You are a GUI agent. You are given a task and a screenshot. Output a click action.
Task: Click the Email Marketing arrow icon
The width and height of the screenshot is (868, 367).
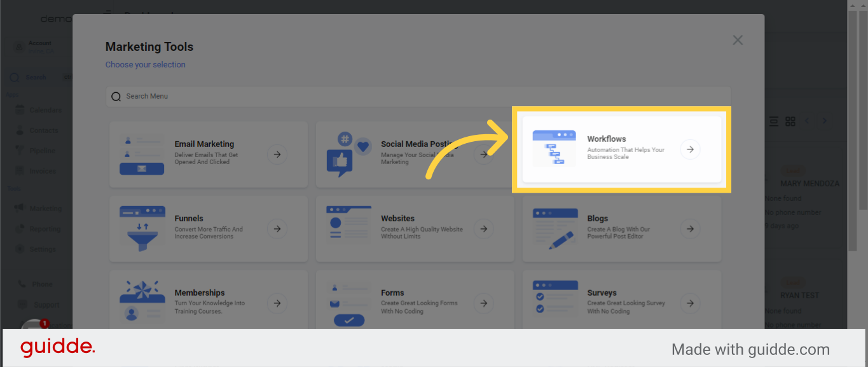click(277, 155)
